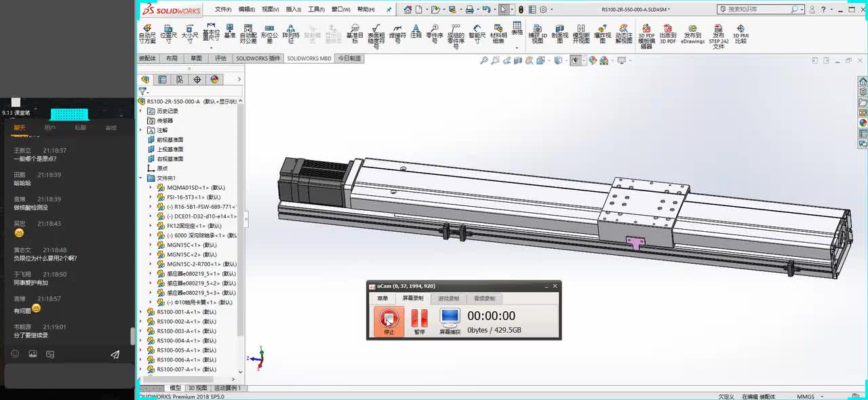Switch to PropertyManager tab in feature panel

[x=162, y=79]
